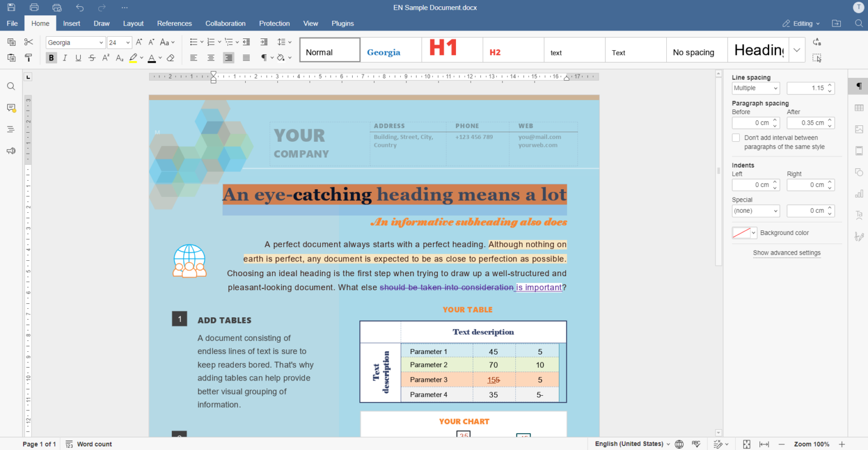Toggle bold formatting
The height and width of the screenshot is (450, 868).
pos(51,57)
